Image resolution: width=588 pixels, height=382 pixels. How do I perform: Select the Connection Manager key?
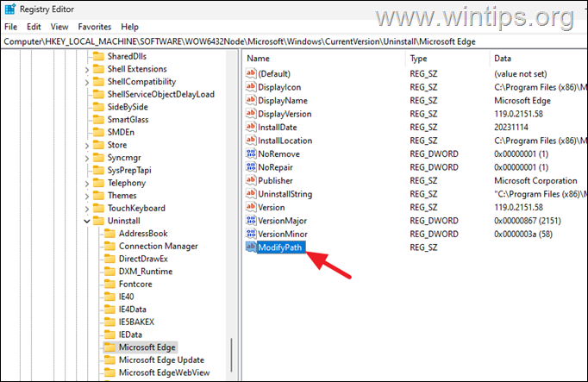pos(159,247)
